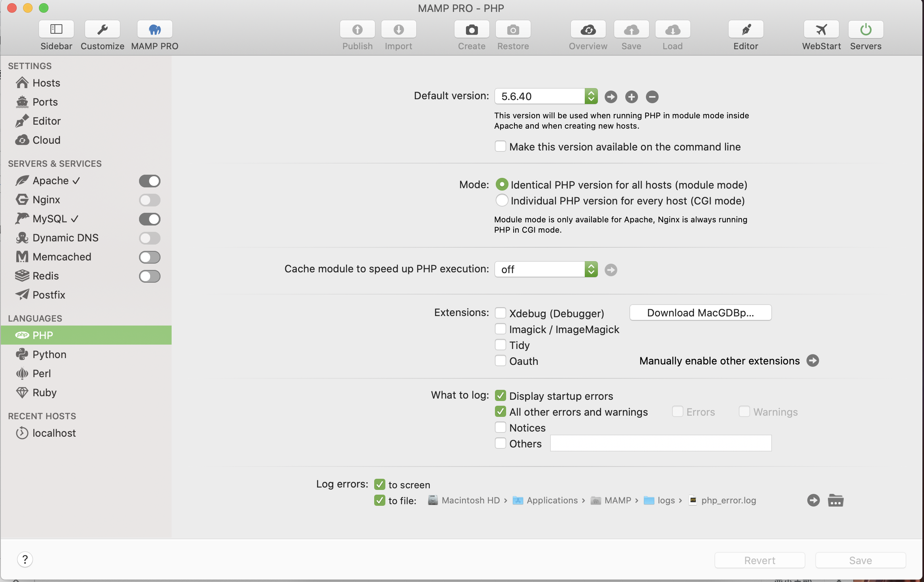Remove PHP version with minus icon
The height and width of the screenshot is (582, 924).
(652, 96)
